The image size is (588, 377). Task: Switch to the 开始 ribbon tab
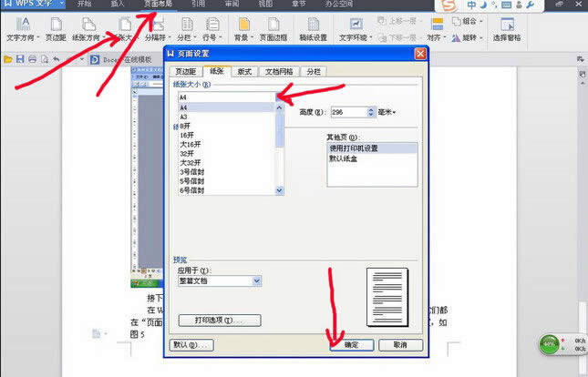84,5
